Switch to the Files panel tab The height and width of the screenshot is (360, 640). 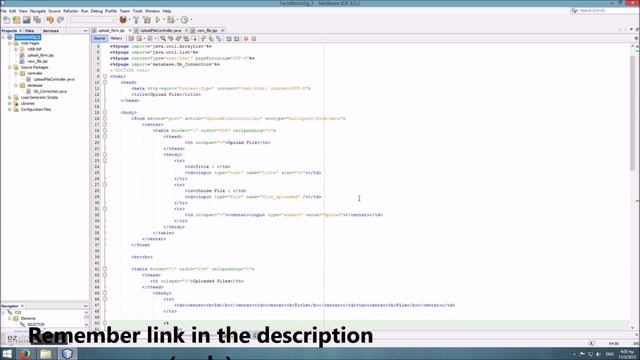click(29, 31)
